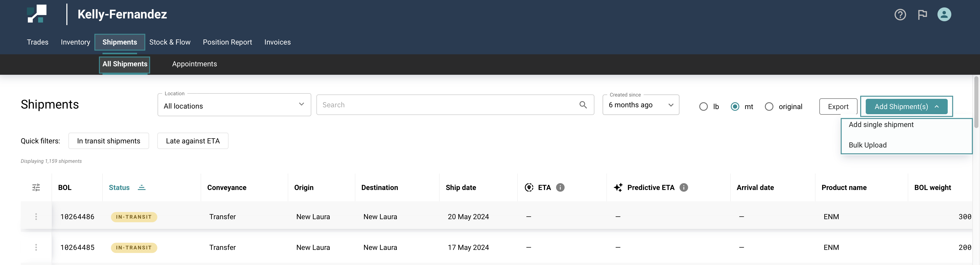980x265 pixels.
Task: Choose Bulk Upload from the menu
Action: 867,145
